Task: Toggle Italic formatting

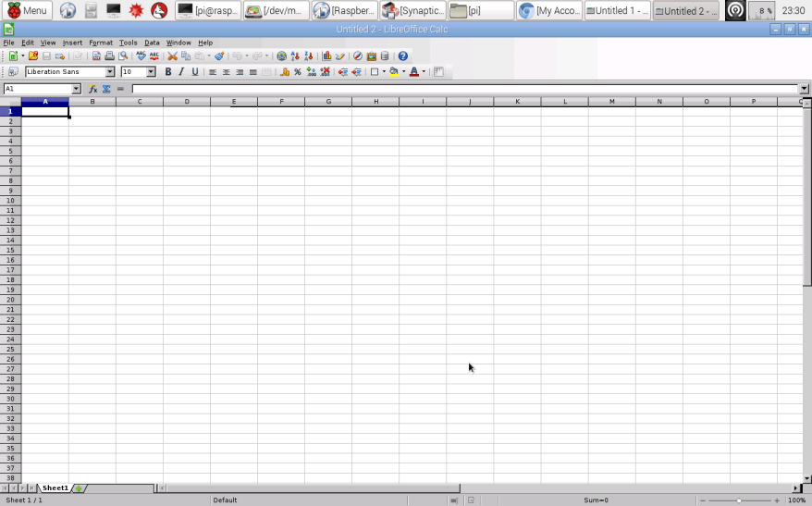Action: click(x=181, y=72)
